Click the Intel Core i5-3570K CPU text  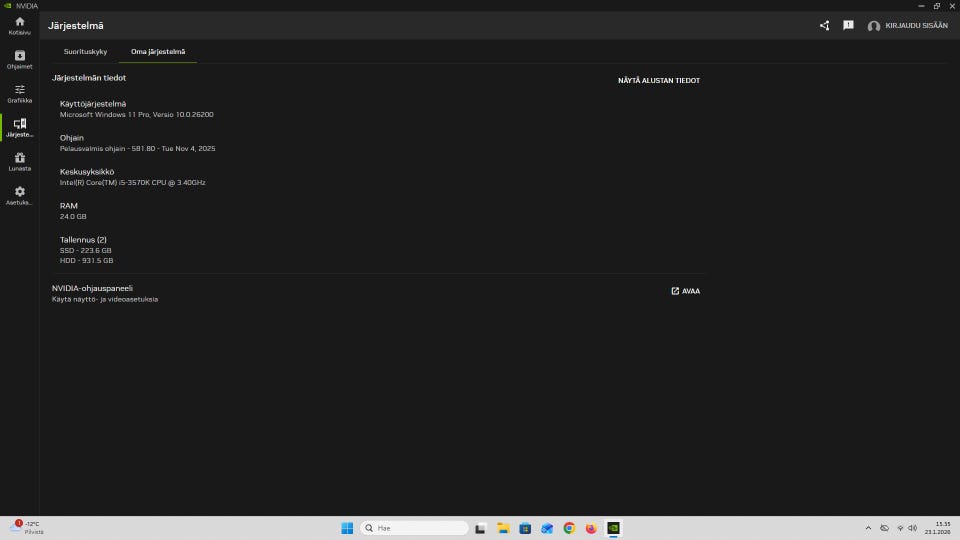coord(132,182)
